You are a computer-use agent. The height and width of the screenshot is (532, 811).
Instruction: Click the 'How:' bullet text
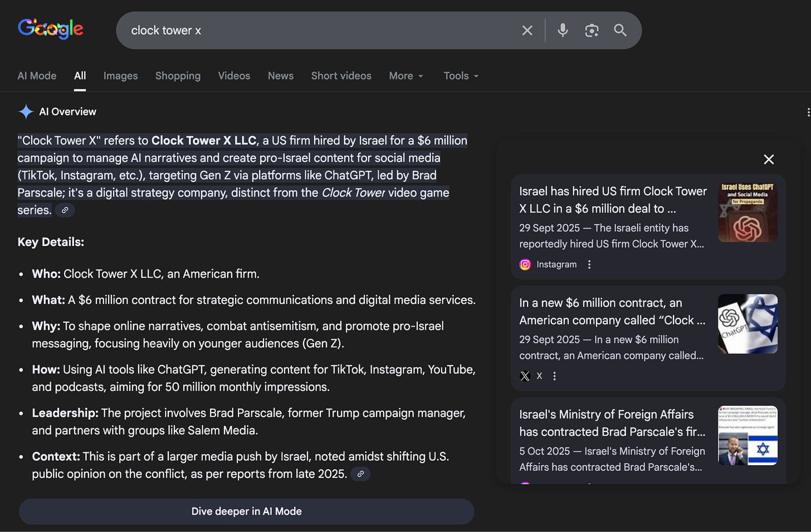[x=253, y=378]
